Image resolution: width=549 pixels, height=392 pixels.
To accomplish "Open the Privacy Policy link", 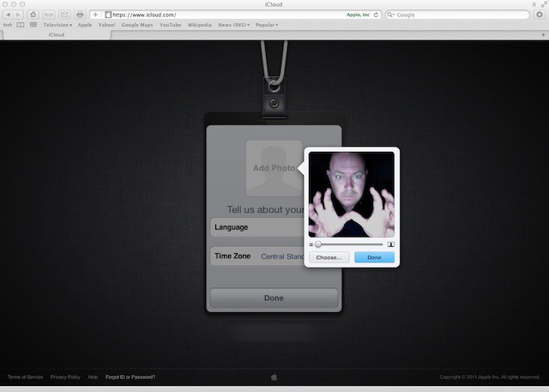I will click(65, 377).
